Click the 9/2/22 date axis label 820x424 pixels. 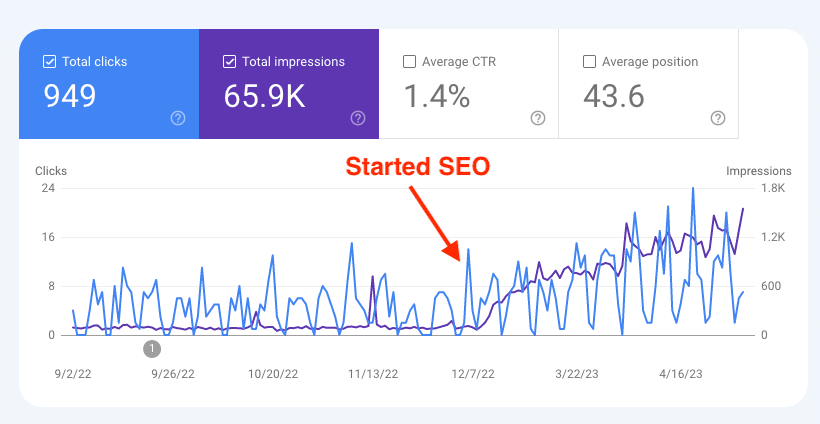[73, 374]
